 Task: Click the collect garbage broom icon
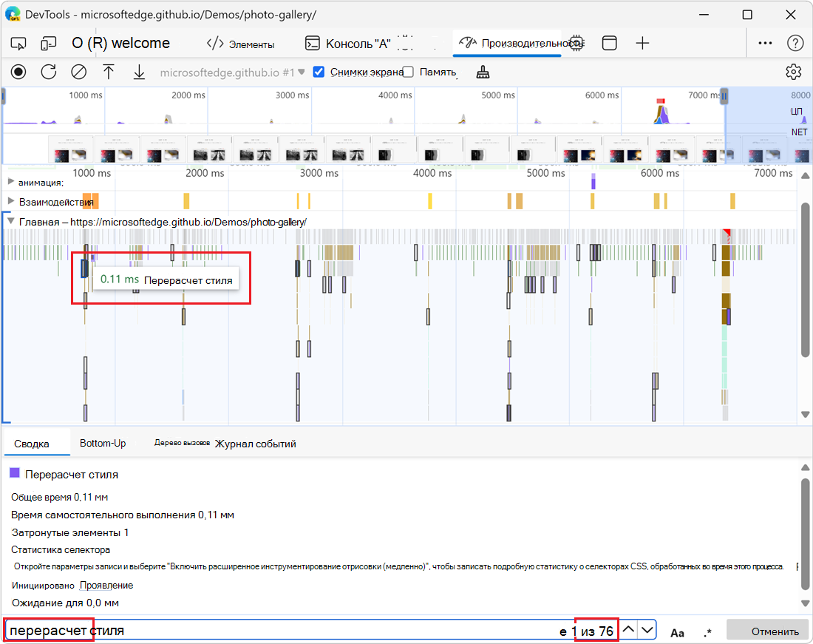click(x=483, y=72)
